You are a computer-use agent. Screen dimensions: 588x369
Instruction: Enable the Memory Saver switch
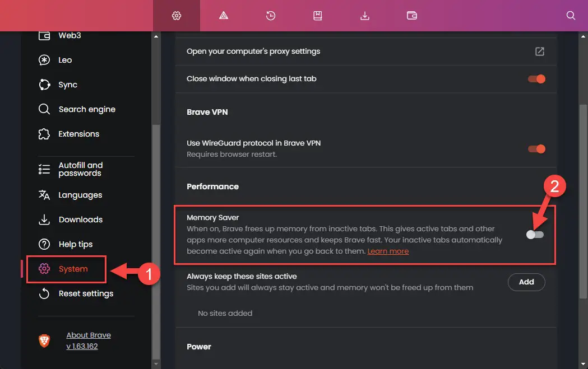[x=535, y=235]
